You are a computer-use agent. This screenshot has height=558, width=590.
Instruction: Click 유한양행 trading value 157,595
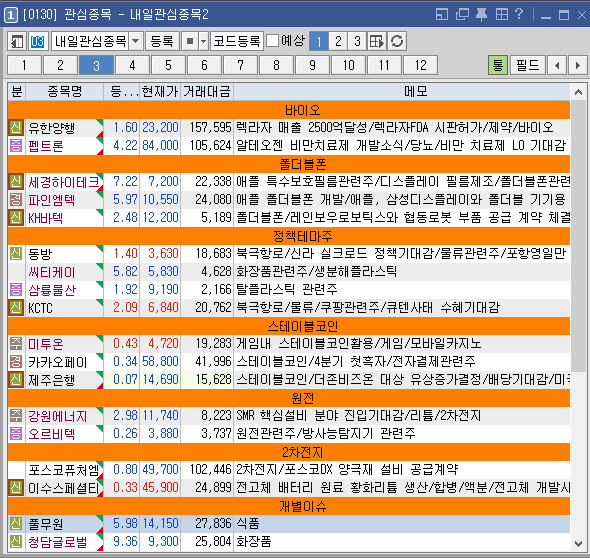click(x=210, y=128)
